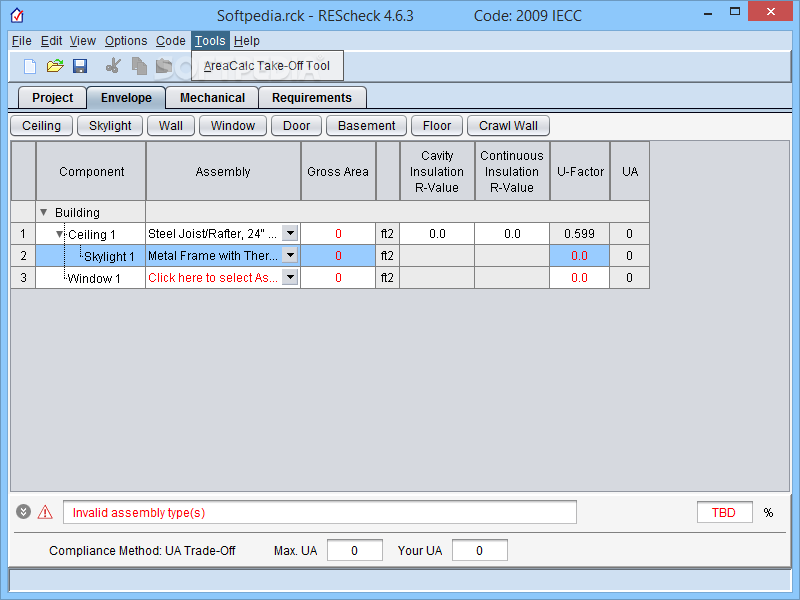This screenshot has width=800, height=600.
Task: Click the Assembly column header
Action: (x=223, y=171)
